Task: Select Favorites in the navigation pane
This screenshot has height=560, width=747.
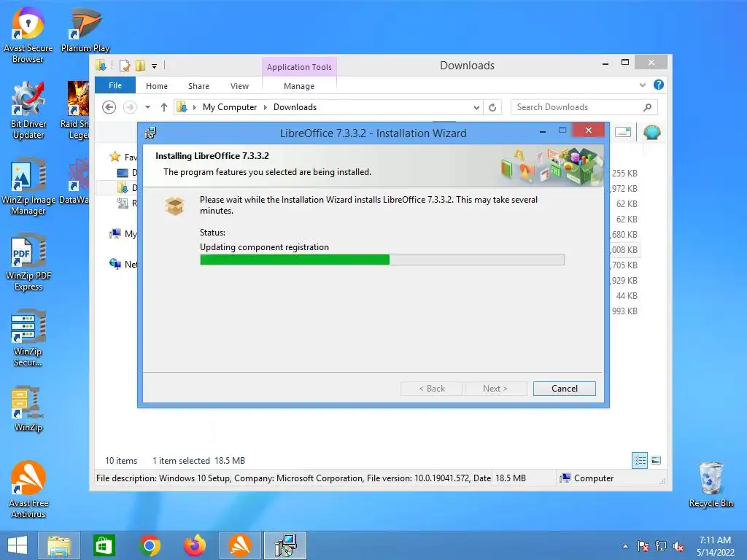Action: click(x=123, y=157)
